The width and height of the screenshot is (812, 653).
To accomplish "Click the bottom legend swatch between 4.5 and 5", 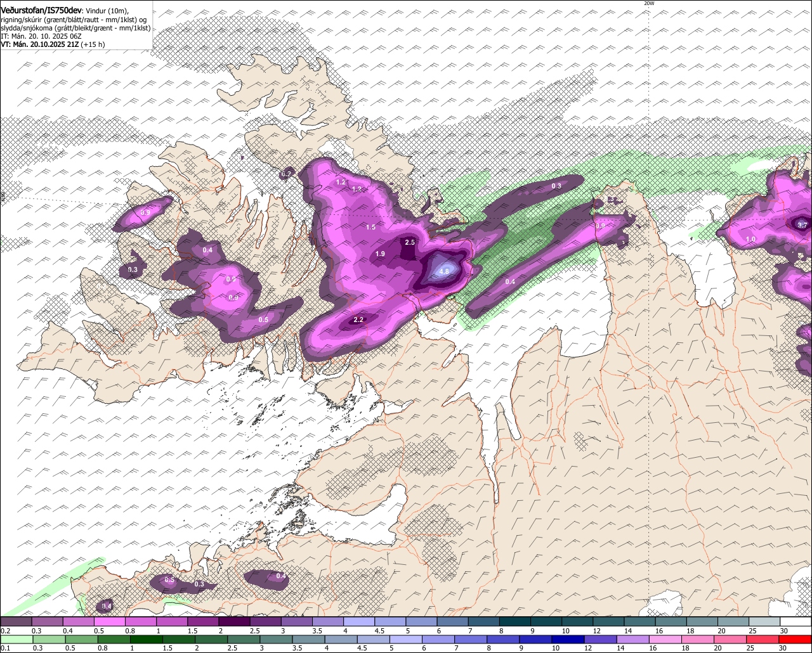I will [374, 639].
